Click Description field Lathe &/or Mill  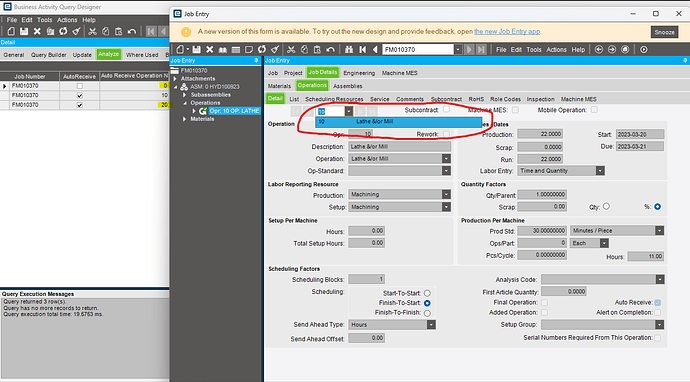(400, 147)
